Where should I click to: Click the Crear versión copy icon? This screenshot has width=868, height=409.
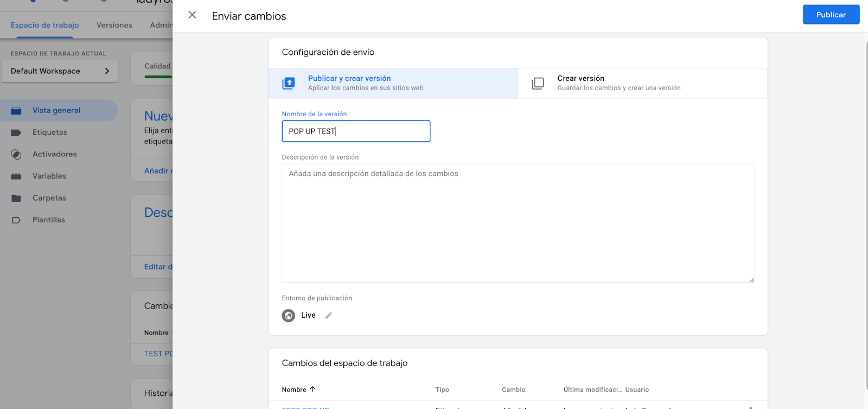pos(538,83)
